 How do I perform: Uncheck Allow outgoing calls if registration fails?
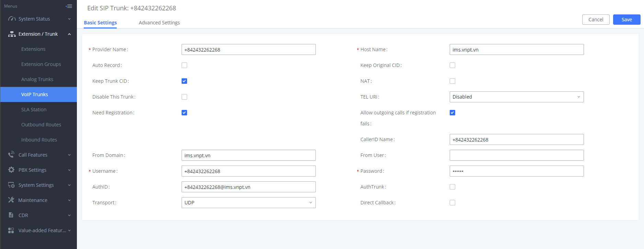[x=452, y=113]
